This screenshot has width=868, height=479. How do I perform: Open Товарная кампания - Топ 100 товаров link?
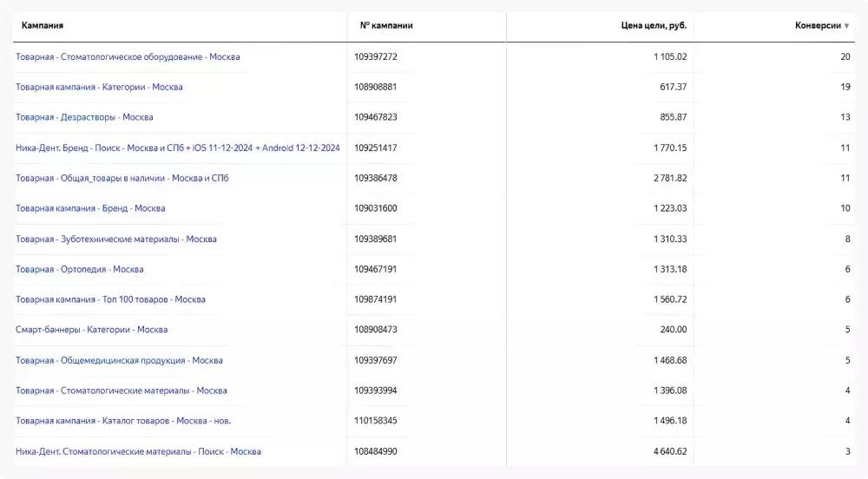pyautogui.click(x=110, y=299)
